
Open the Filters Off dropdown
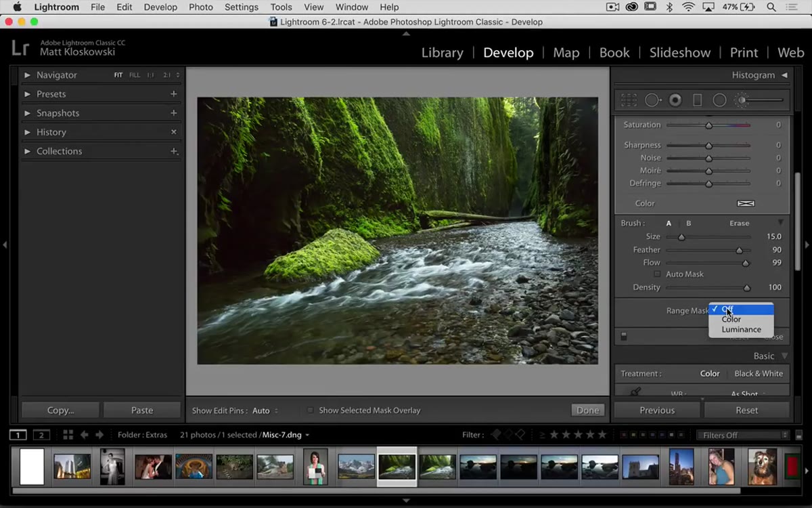743,436
